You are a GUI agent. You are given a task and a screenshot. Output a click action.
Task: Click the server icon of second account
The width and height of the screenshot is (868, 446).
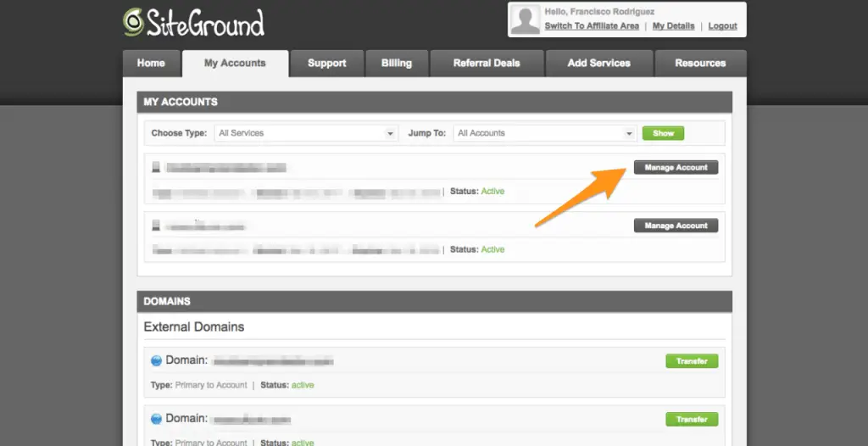pos(156,225)
